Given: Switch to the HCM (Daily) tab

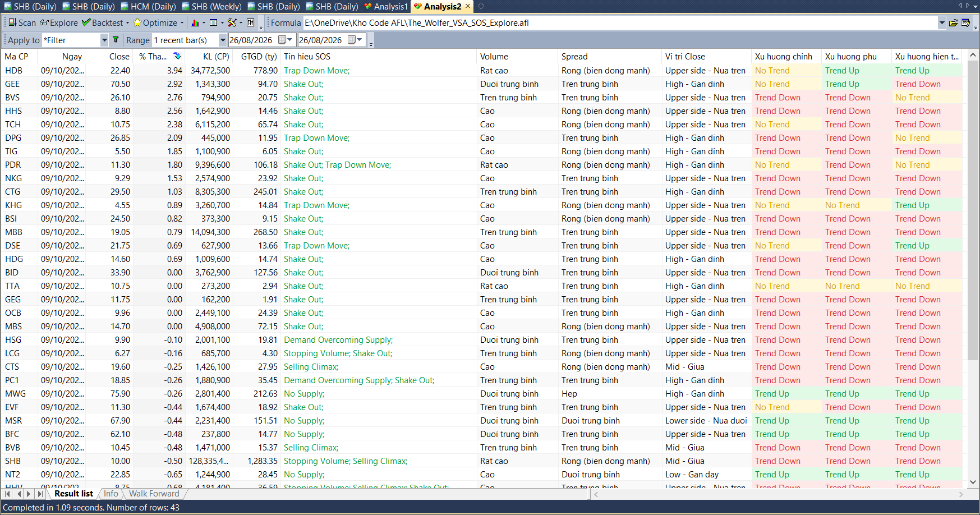Looking at the screenshot, I should 148,7.
